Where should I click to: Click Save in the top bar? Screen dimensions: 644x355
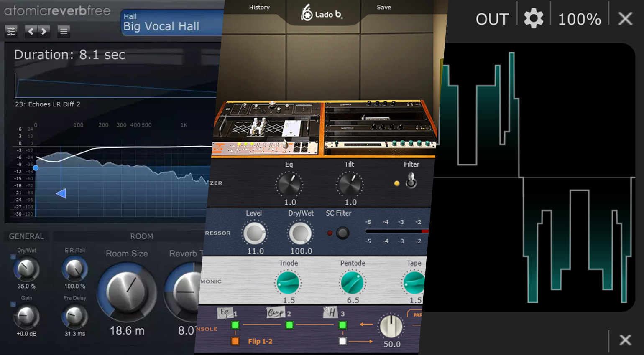pyautogui.click(x=383, y=7)
